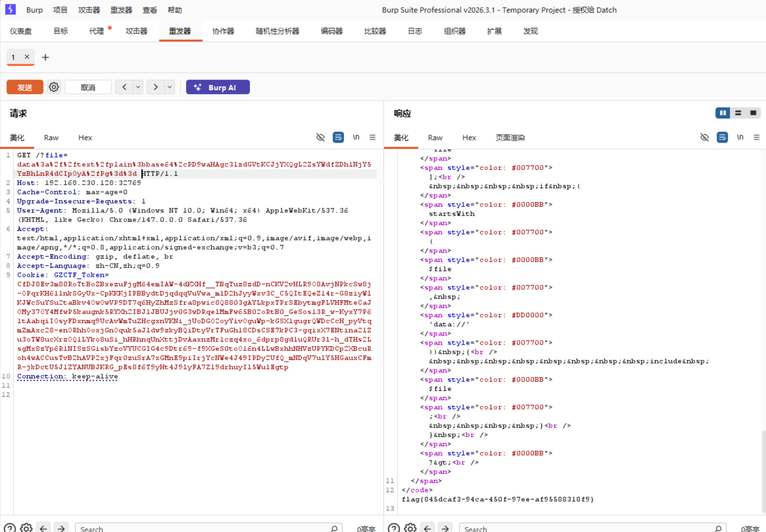
Task: Switch to the 日志 tab
Action: pyautogui.click(x=415, y=31)
